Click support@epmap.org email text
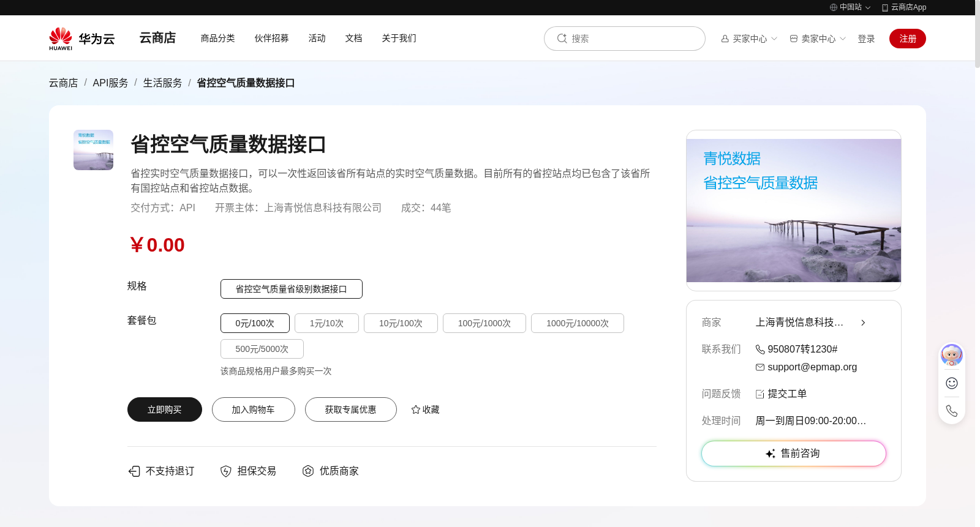The image size is (980, 527). coord(812,367)
